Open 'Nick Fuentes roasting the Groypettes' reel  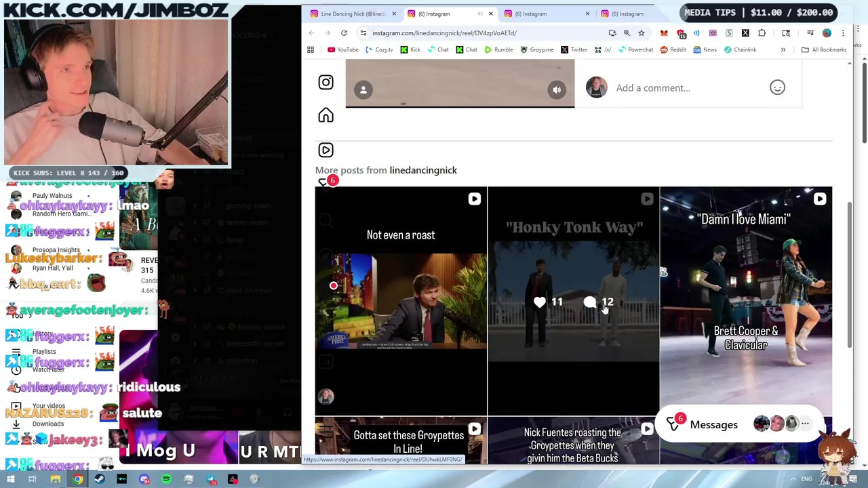[573, 441]
